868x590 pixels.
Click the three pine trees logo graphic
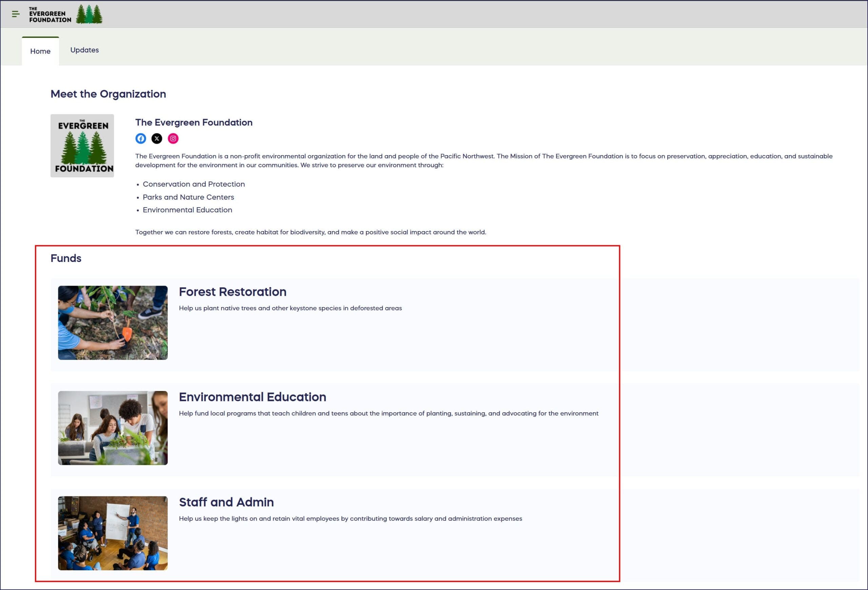pyautogui.click(x=89, y=14)
